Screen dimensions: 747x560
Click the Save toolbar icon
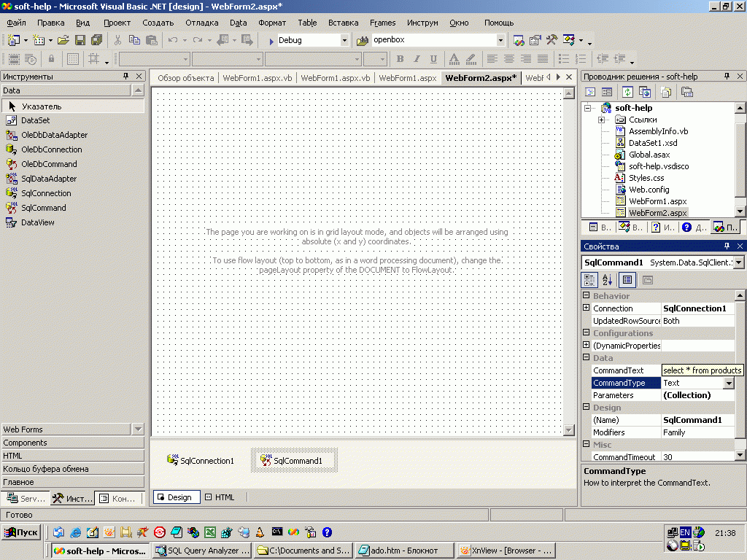tap(80, 41)
